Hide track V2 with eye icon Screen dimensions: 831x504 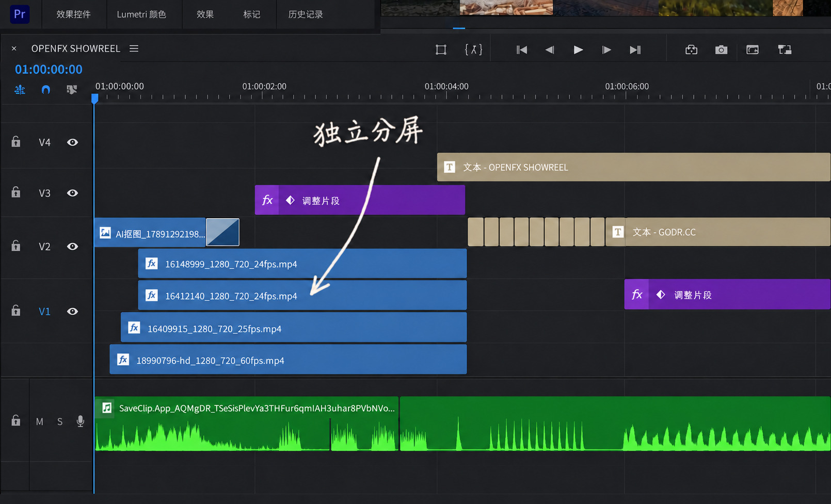(x=72, y=247)
